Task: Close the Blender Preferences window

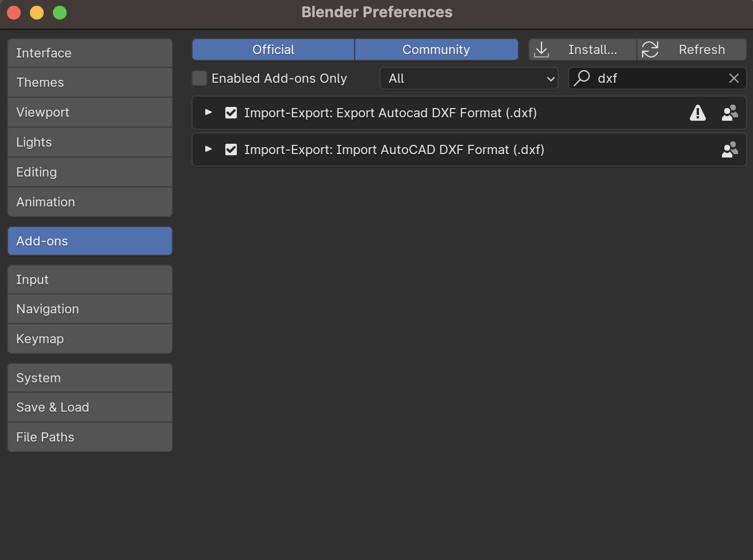Action: [14, 13]
